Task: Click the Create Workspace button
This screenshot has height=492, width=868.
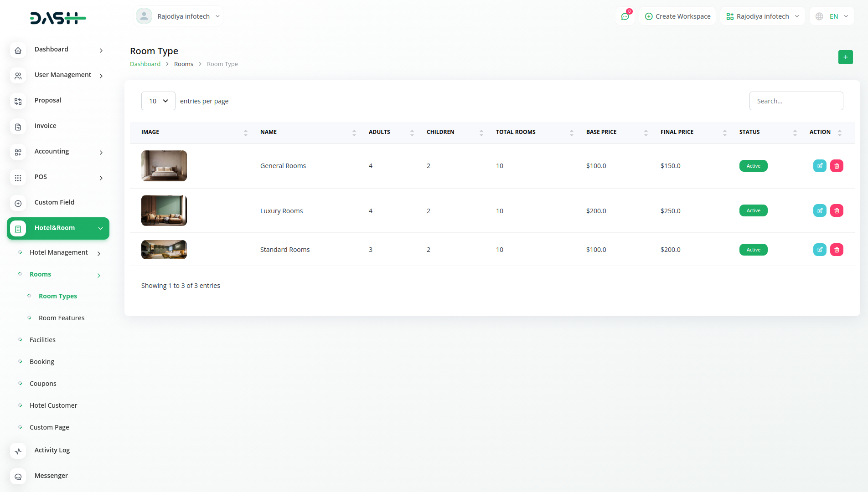Action: (x=677, y=16)
